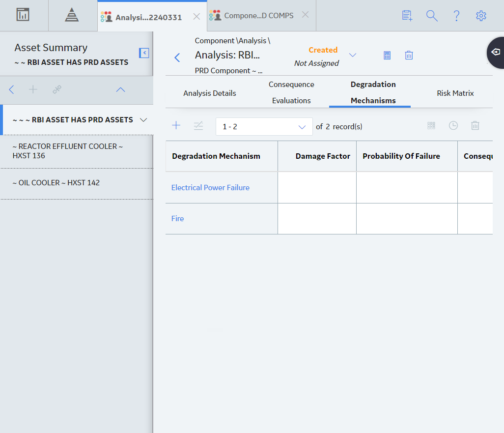Close the Analysi...2240331 tab
504x433 pixels.
[x=196, y=16]
